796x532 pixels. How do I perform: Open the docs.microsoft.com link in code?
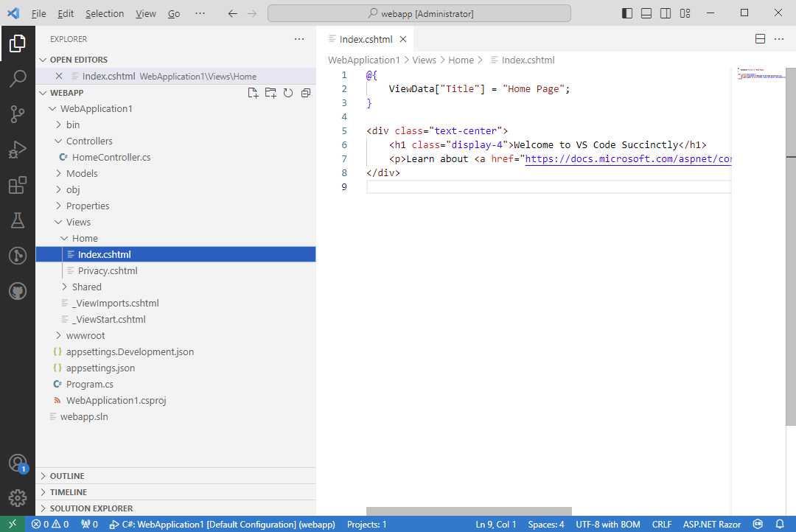pos(628,159)
